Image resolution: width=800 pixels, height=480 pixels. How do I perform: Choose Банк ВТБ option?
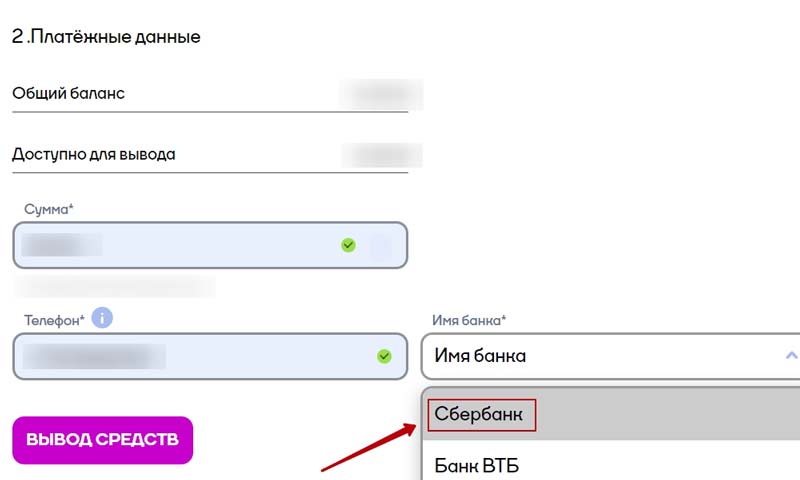tap(477, 465)
